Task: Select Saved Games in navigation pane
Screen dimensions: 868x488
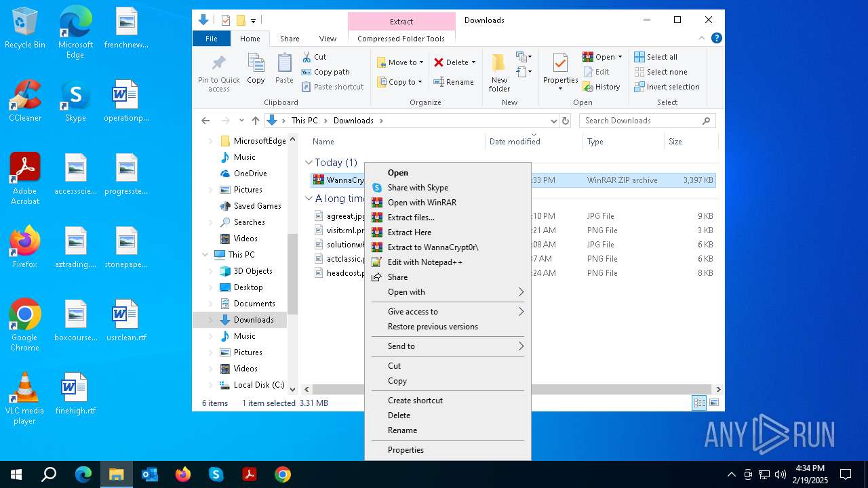Action: [258, 206]
